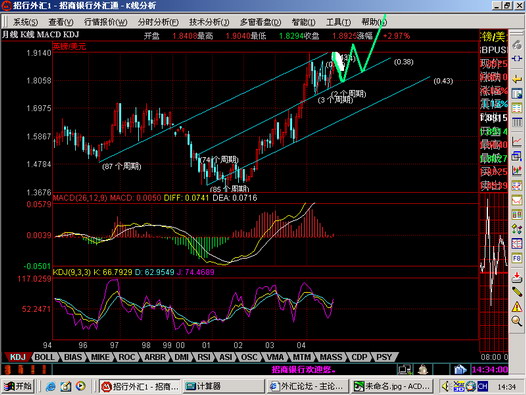Switch to the PSY indicator tab

[384, 357]
